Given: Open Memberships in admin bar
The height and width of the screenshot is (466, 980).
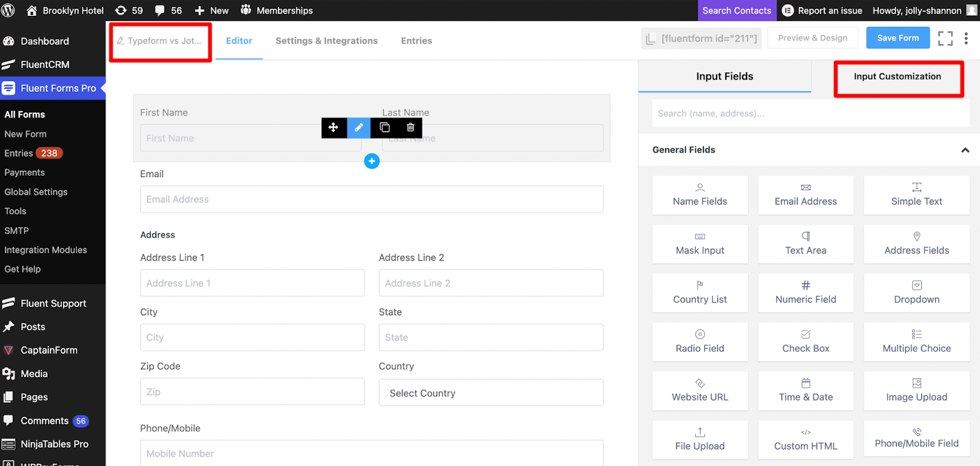Looking at the screenshot, I should click(276, 10).
